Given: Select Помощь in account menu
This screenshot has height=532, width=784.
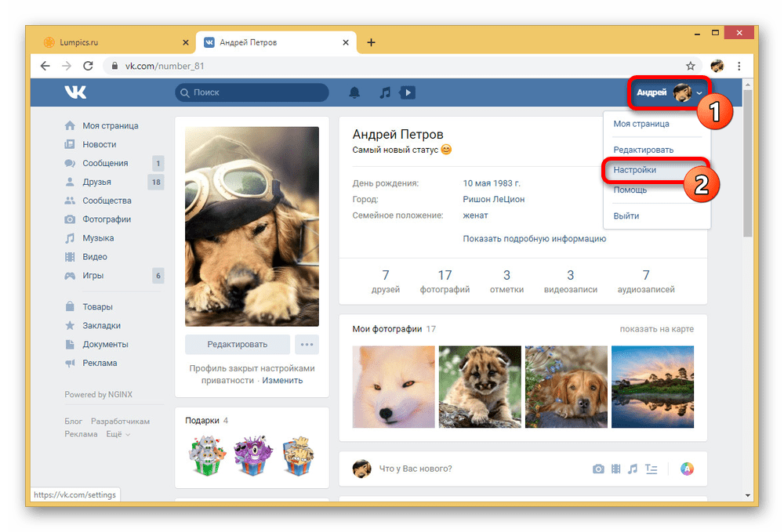Looking at the screenshot, I should coord(630,190).
